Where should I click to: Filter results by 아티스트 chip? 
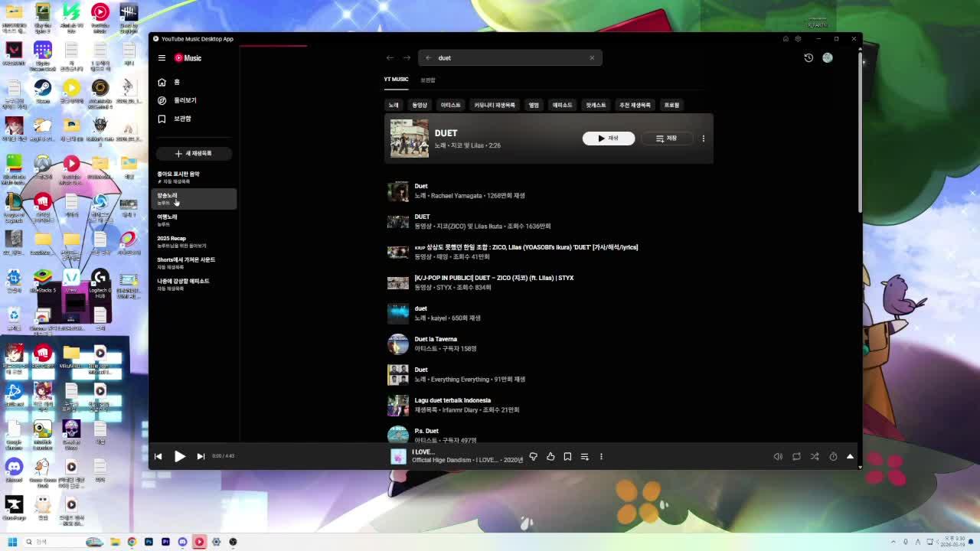[x=450, y=105]
